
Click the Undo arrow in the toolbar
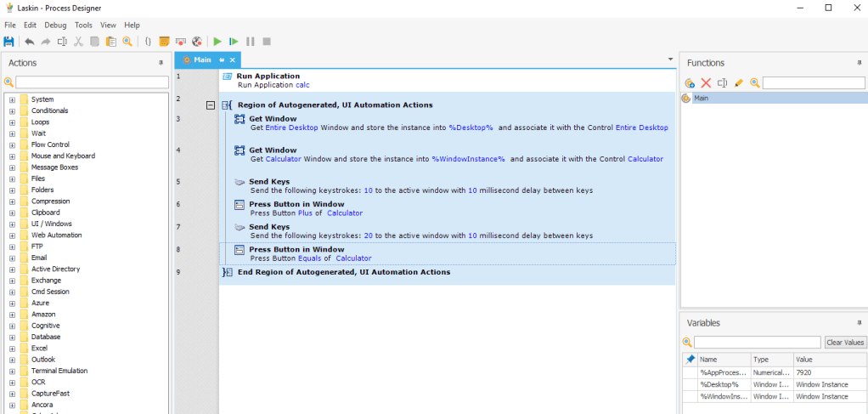coord(30,41)
